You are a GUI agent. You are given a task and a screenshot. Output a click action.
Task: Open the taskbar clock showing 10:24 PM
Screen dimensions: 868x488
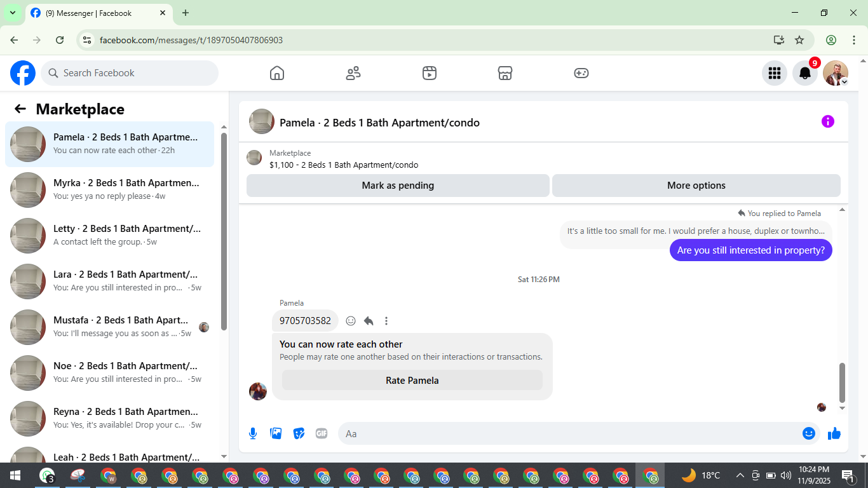[814, 475]
